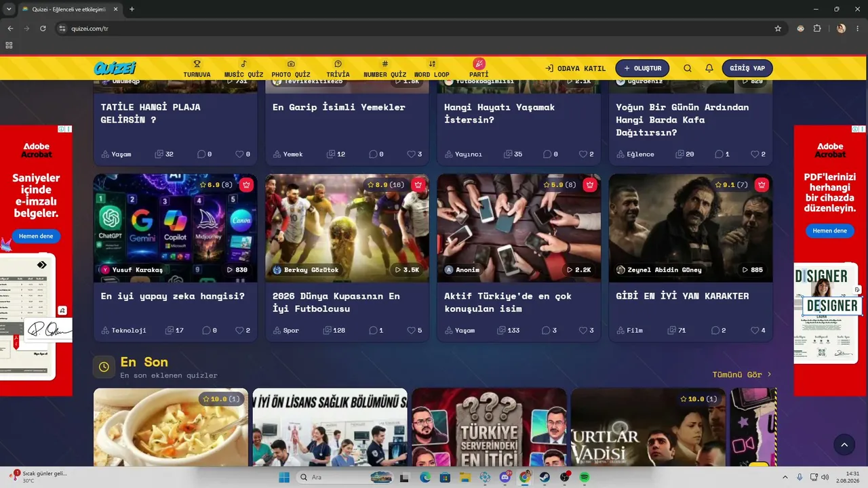Open comments on 'Yoğun Bir Günün Ardından' quiz
This screenshot has height=488, width=868.
(x=723, y=155)
